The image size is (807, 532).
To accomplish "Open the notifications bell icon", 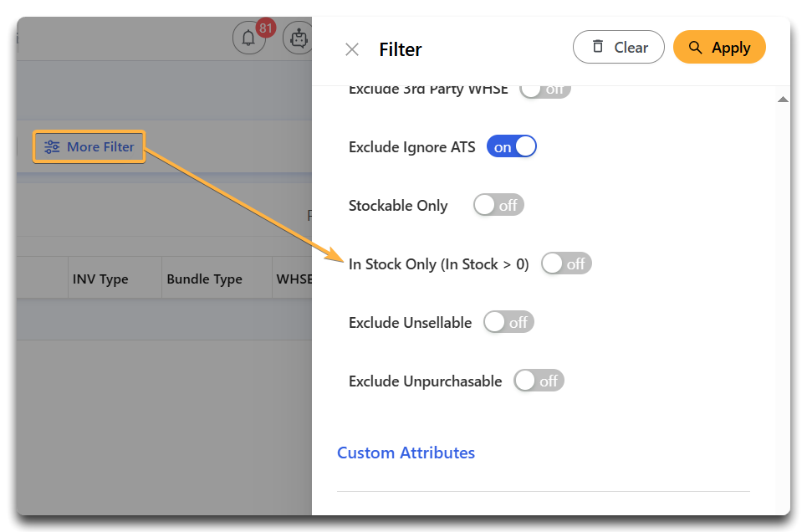I will 249,38.
